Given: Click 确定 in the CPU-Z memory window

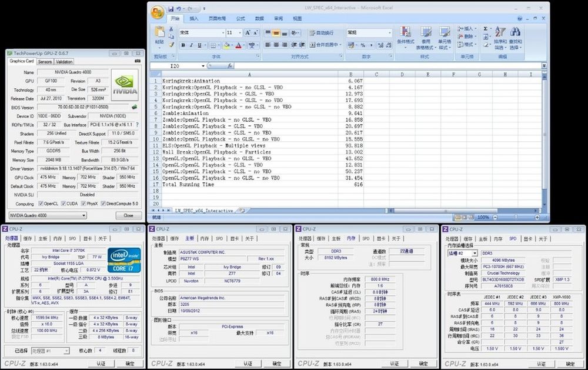Looking at the screenshot, I should pyautogui.click(x=423, y=364).
